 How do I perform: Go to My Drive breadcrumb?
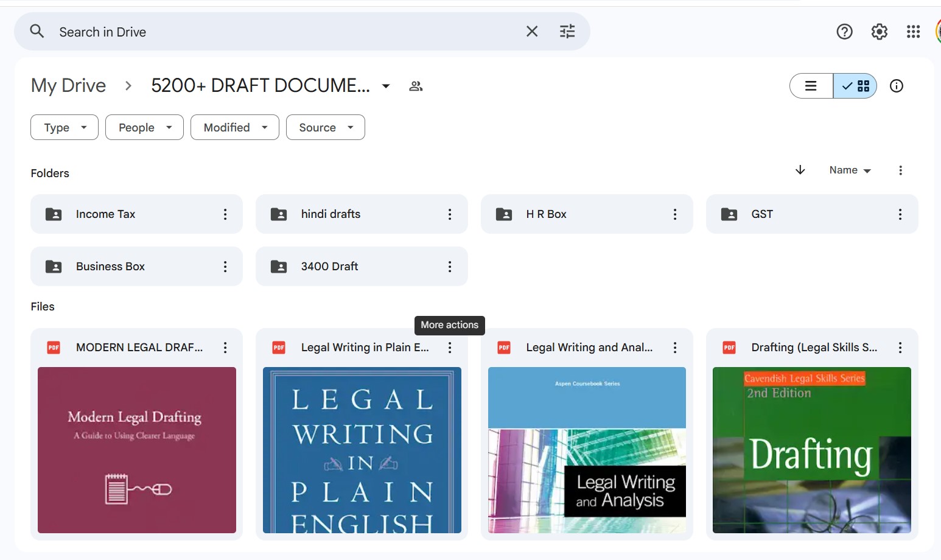(68, 86)
